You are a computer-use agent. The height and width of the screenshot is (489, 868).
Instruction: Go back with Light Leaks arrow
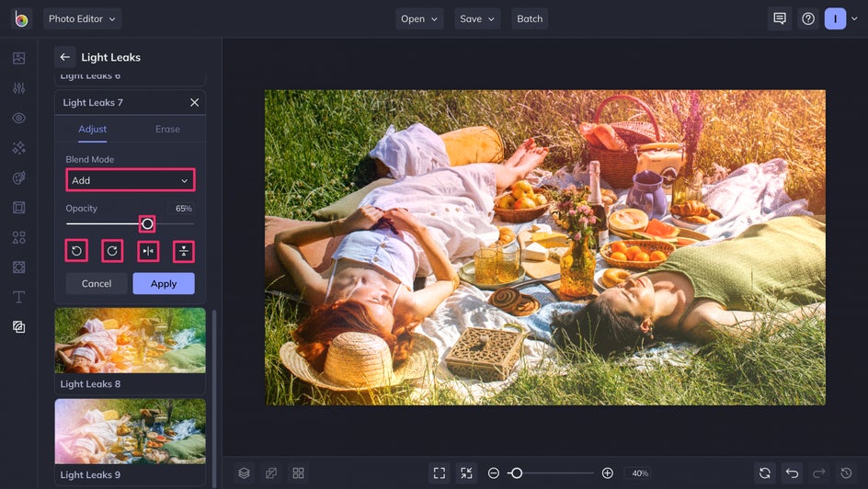click(64, 57)
